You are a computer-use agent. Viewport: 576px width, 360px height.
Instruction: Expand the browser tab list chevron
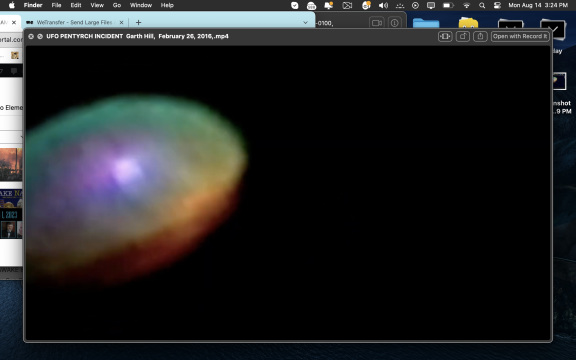(x=305, y=22)
